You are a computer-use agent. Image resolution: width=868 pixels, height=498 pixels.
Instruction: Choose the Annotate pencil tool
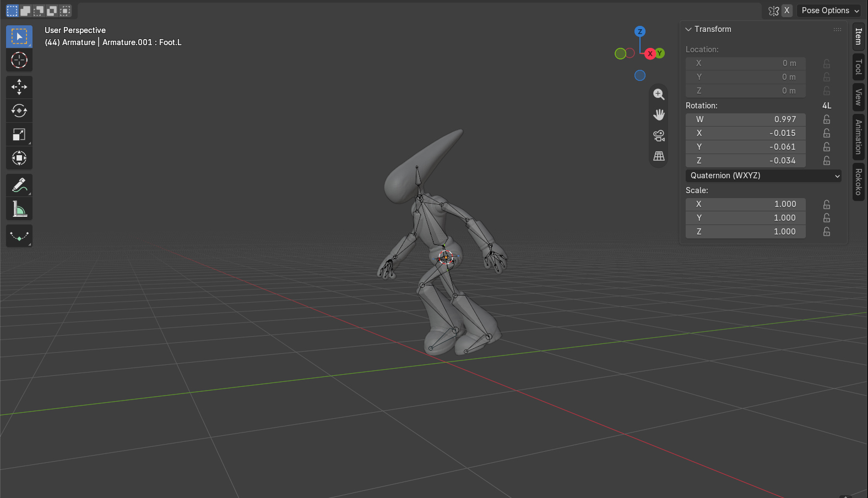[x=19, y=185]
